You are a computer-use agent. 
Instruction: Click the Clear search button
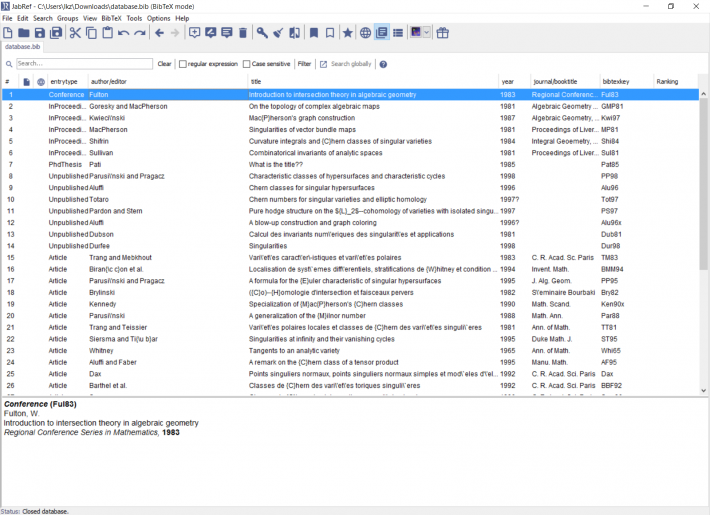point(164,64)
